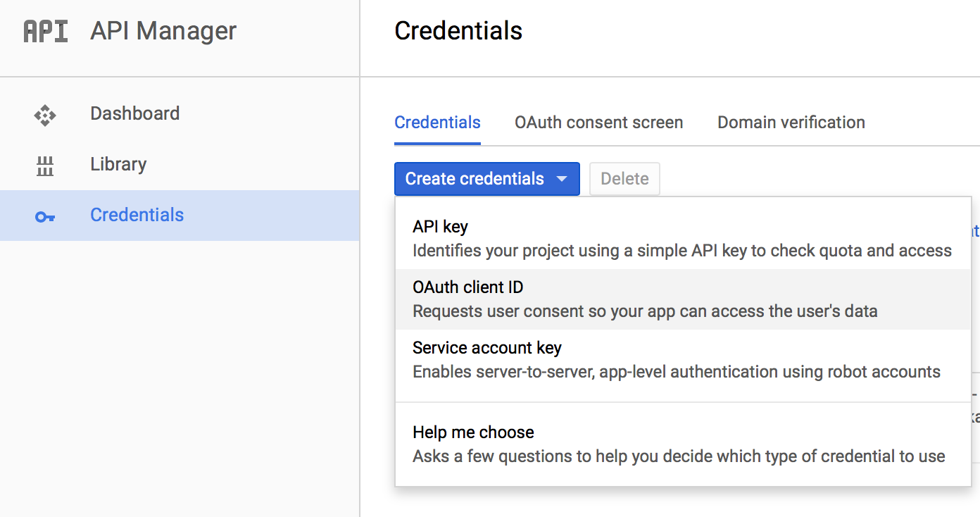Click the API Manager title text
980x517 pixels.
coord(163,32)
